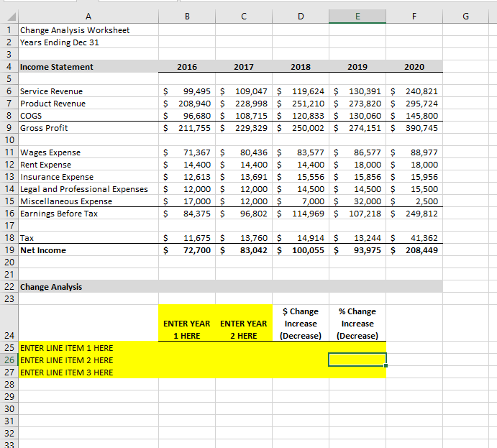Click Tax 2020 value 41,362
Screen dimensions: 497x448
[414, 238]
